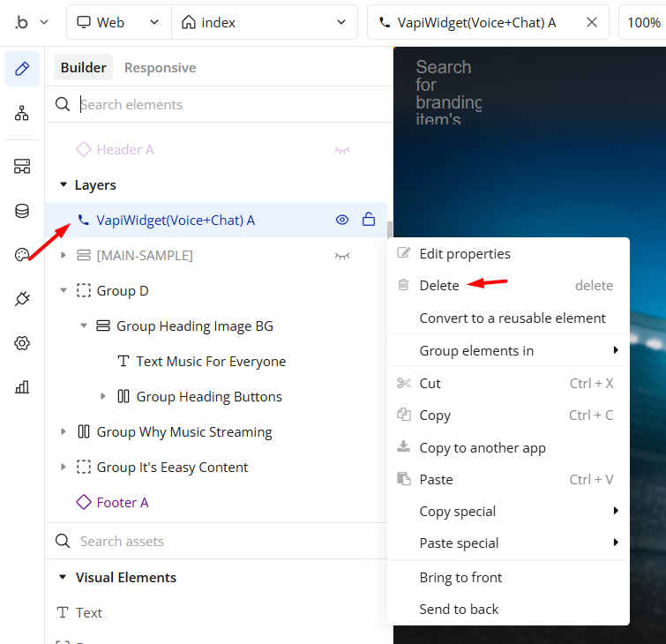666x644 pixels.
Task: Click the Footer A reusable diamond icon
Action: 84,502
